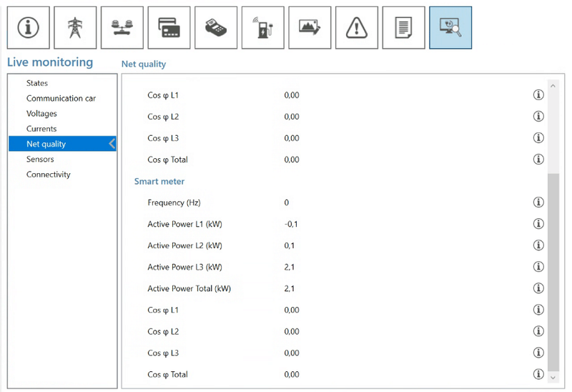Select the live monitoring tab icon

450,27
